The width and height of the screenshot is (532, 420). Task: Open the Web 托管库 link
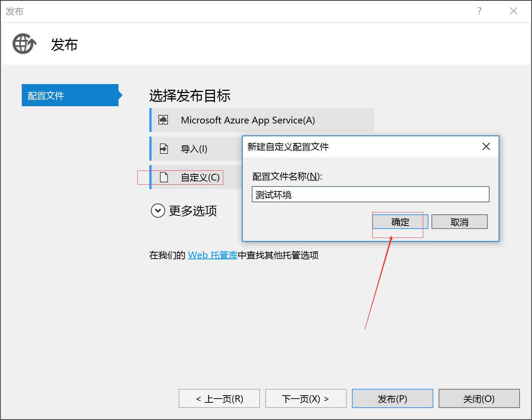213,255
